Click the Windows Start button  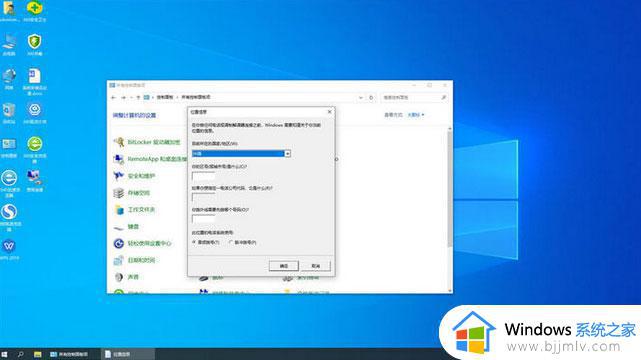[x=4, y=354]
